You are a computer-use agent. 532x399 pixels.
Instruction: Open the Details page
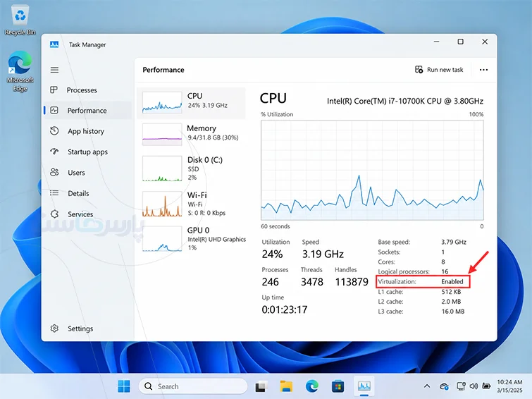78,193
